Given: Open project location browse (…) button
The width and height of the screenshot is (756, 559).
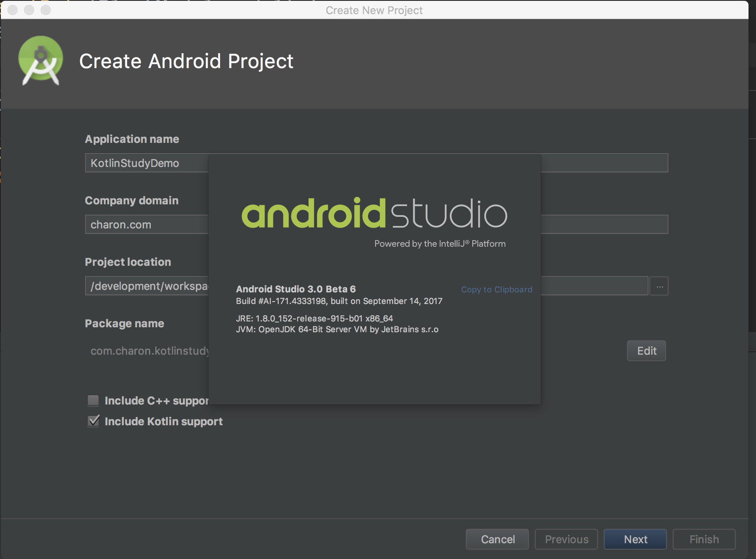Looking at the screenshot, I should 659,286.
